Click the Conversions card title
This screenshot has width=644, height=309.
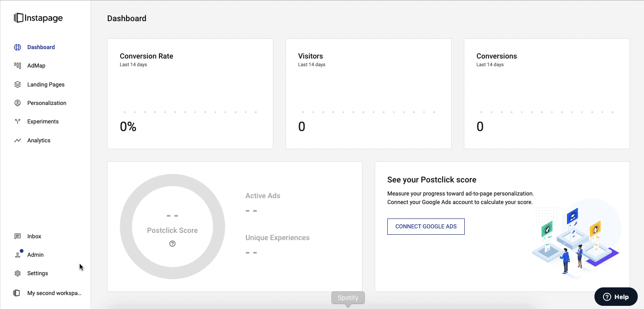497,56
